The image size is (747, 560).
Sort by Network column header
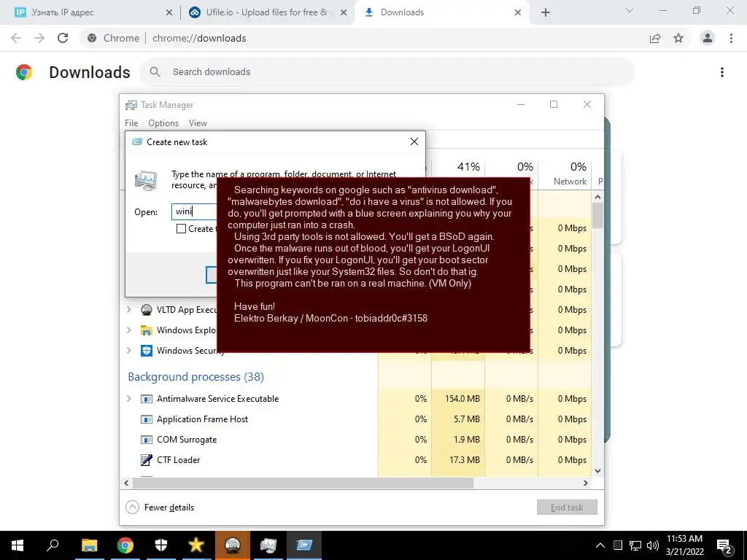[565, 174]
